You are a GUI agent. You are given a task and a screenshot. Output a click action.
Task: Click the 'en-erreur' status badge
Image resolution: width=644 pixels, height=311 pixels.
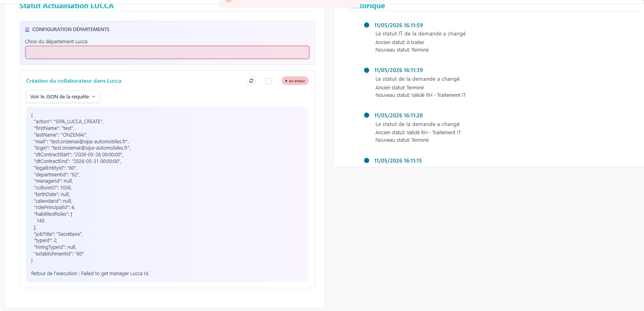click(295, 81)
